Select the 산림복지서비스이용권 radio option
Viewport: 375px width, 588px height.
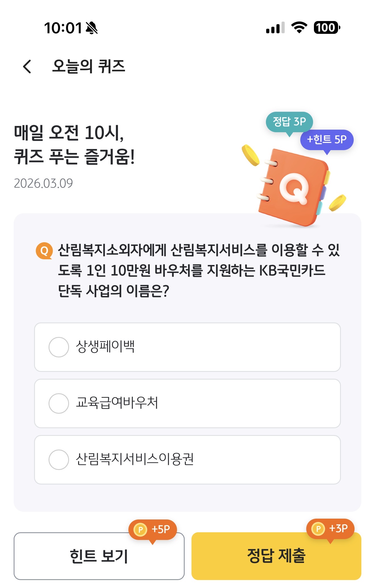[188, 460]
